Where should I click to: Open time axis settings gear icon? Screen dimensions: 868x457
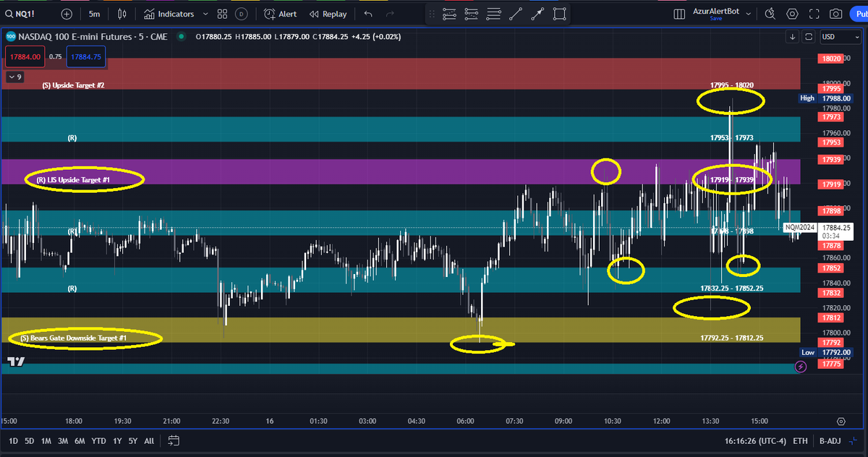tap(841, 421)
